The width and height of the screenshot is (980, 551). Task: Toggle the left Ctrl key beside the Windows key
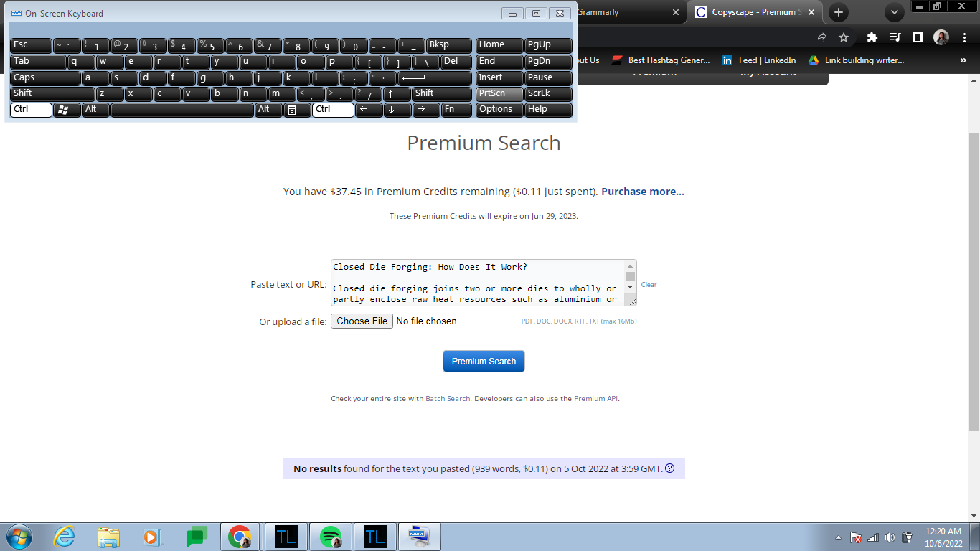(31, 110)
